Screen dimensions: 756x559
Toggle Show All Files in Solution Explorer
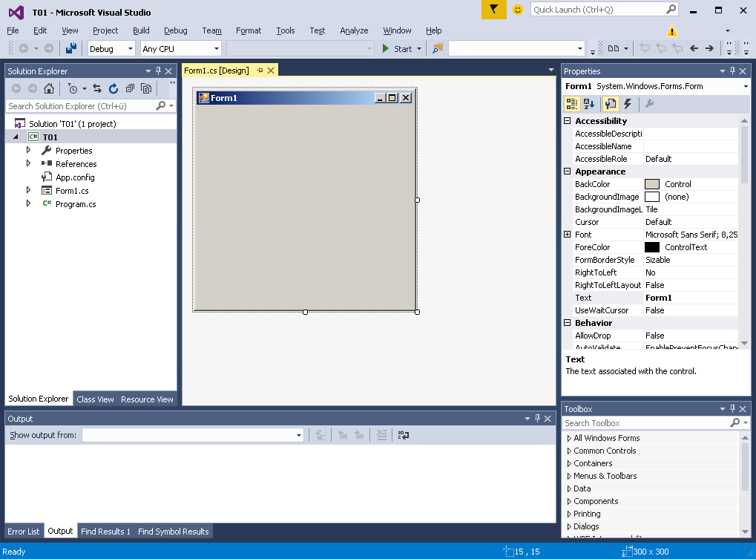tap(146, 88)
